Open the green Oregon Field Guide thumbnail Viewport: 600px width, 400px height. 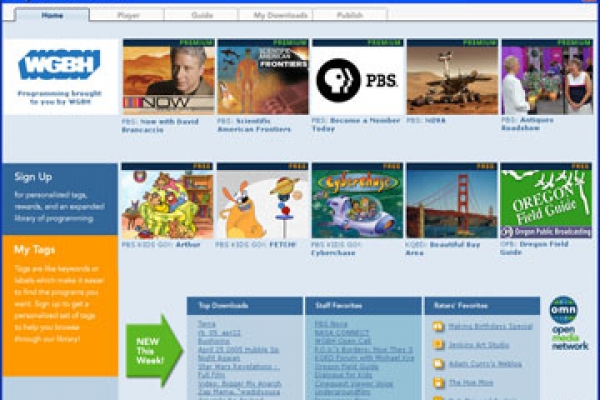click(546, 200)
